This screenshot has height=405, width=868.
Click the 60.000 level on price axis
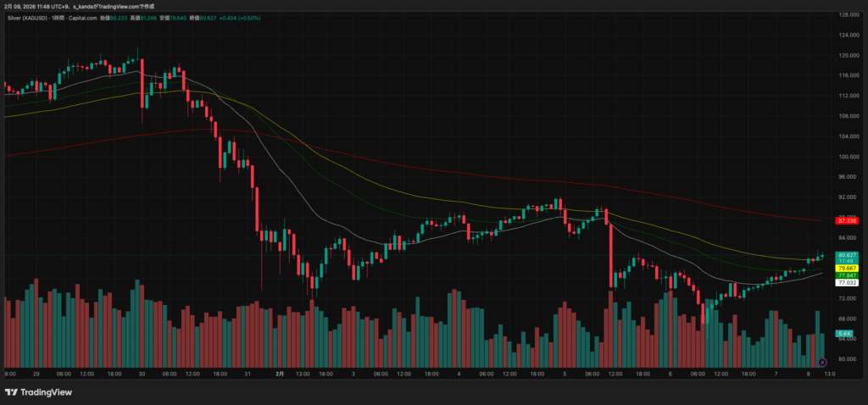point(848,358)
